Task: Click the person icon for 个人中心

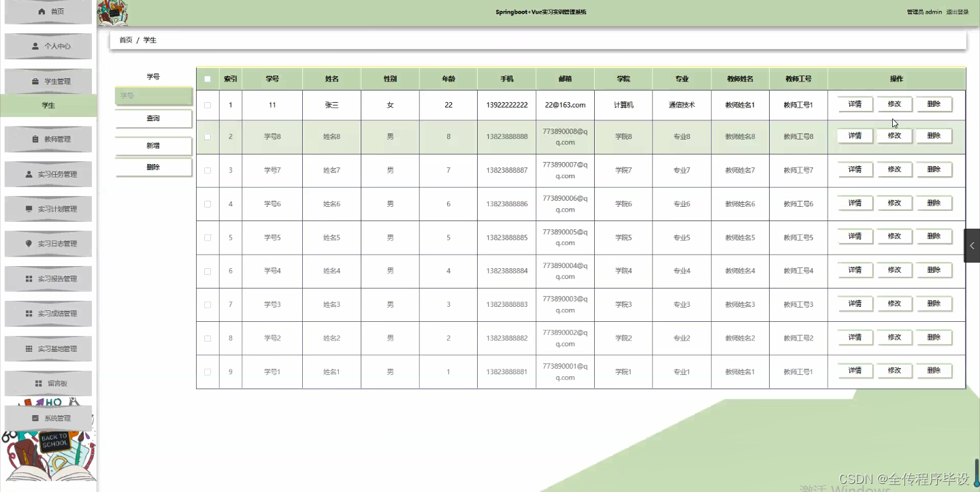Action: 35,46
